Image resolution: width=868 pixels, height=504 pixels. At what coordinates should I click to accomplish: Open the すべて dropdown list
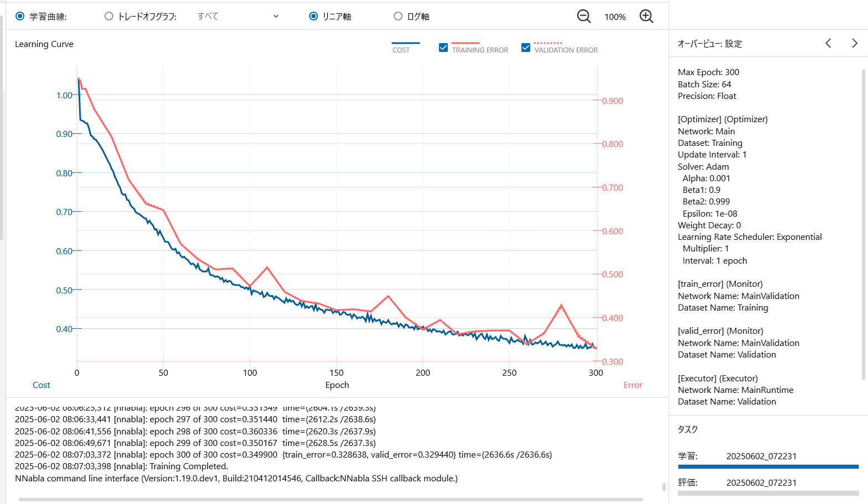pyautogui.click(x=237, y=17)
